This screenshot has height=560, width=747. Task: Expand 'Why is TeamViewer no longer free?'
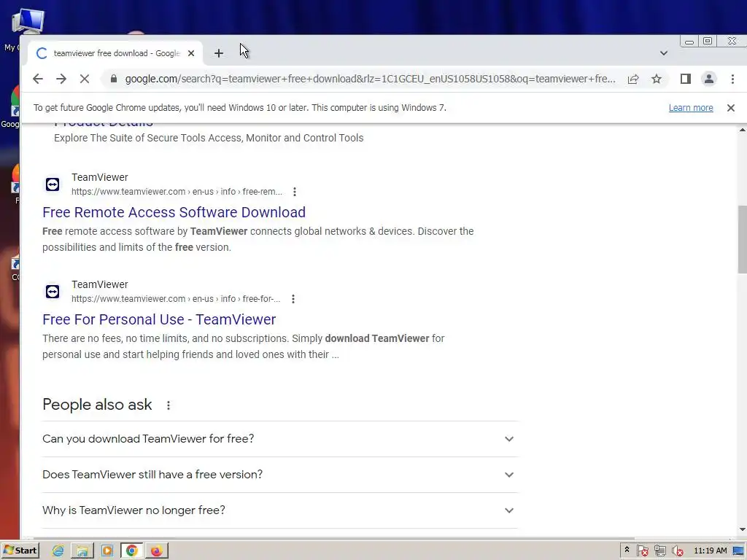pyautogui.click(x=280, y=510)
